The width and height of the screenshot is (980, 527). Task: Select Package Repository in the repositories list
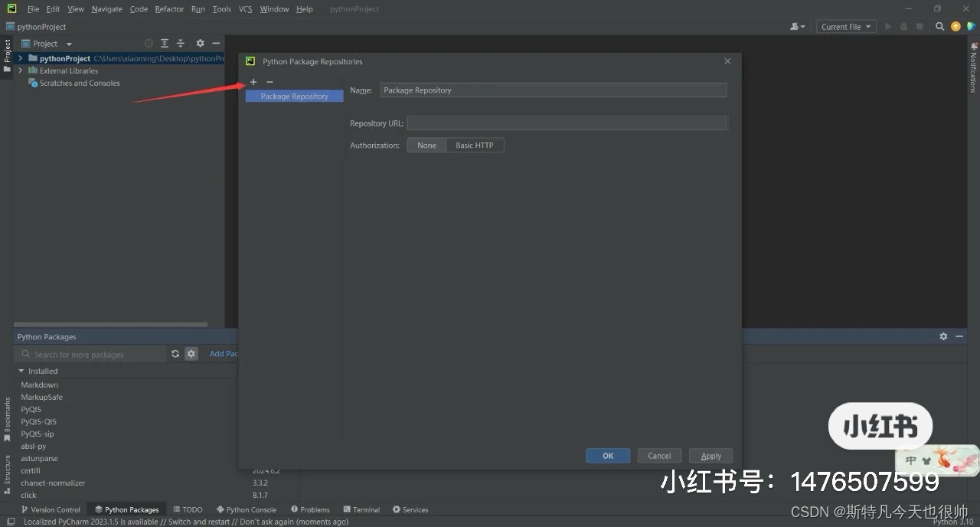(295, 97)
